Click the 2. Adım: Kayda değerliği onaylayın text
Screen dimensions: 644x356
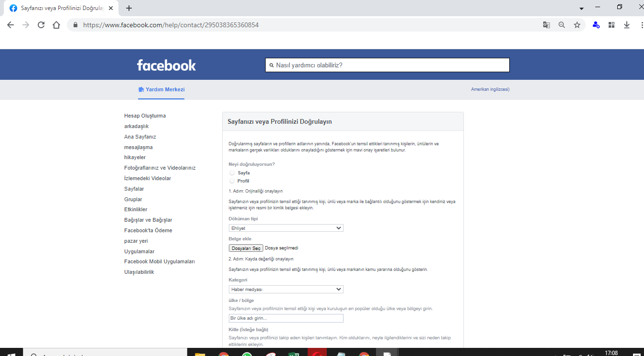pyautogui.click(x=261, y=259)
